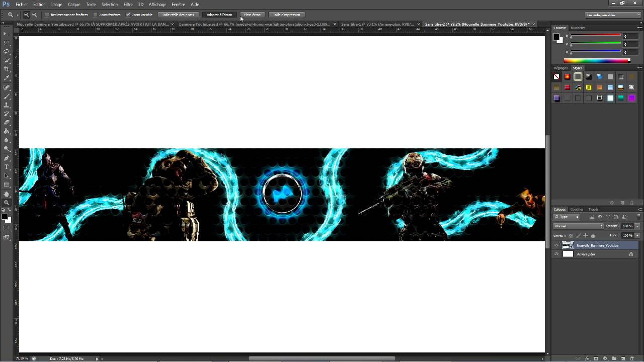This screenshot has height=362, width=644.
Task: Switch to the Couches tab
Action: (x=577, y=209)
